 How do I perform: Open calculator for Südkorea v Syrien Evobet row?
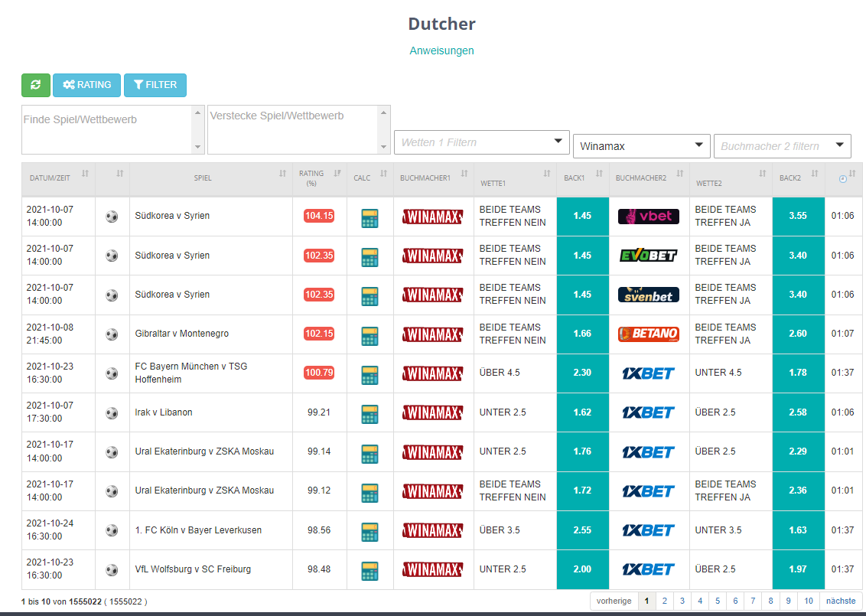(370, 257)
